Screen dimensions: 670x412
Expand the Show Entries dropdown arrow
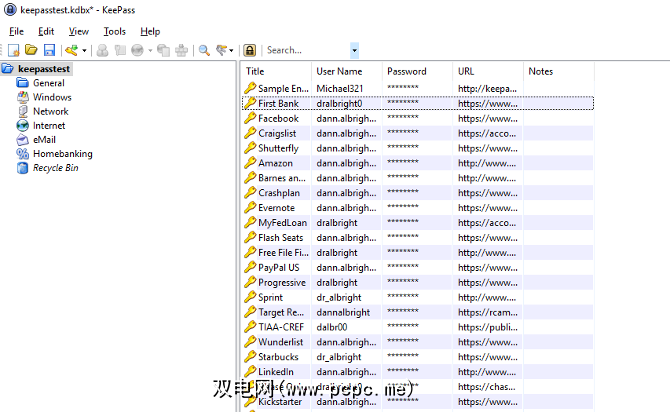[x=231, y=51]
